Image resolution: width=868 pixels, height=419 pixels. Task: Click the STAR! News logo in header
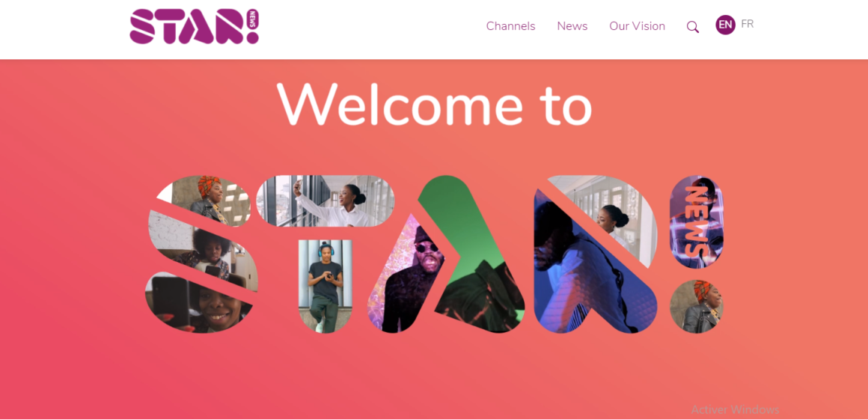click(195, 26)
